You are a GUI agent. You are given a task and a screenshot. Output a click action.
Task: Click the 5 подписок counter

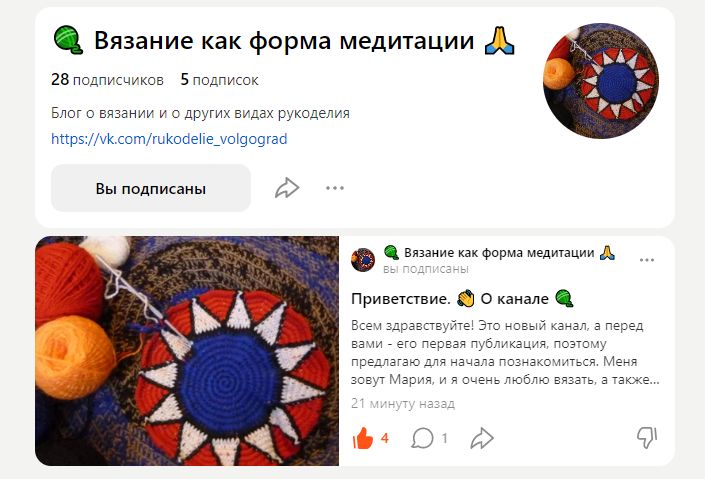pos(219,80)
